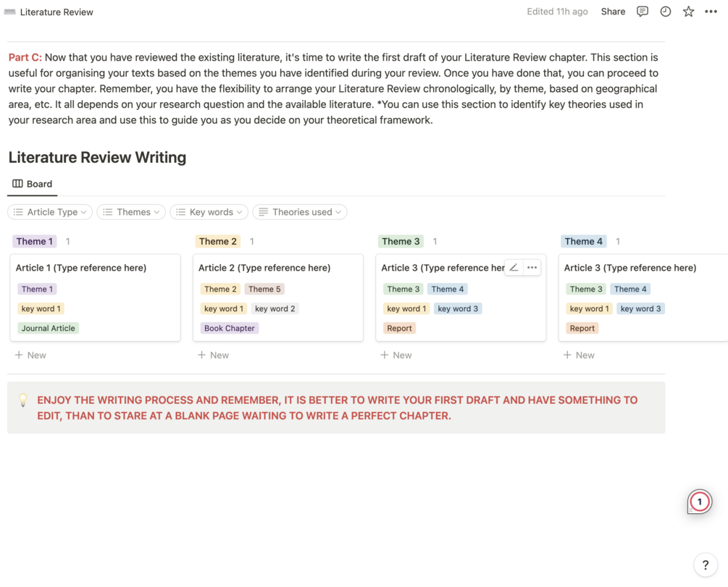The image size is (728, 587).
Task: Click the board view icon
Action: point(17,184)
